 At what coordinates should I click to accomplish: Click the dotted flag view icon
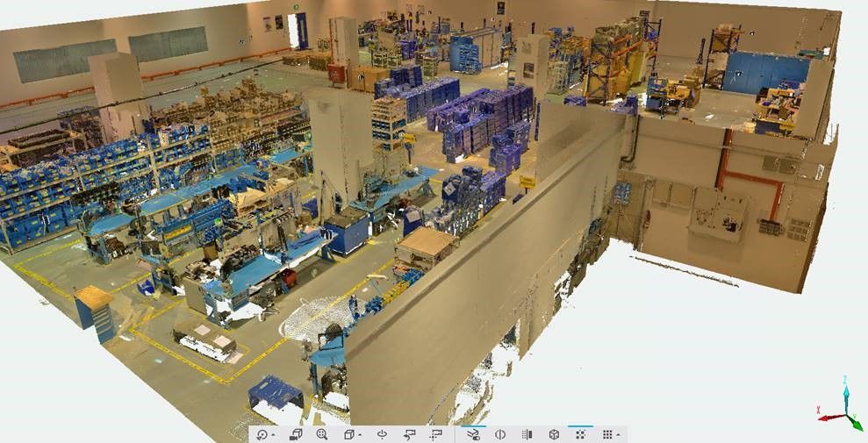coord(435,435)
